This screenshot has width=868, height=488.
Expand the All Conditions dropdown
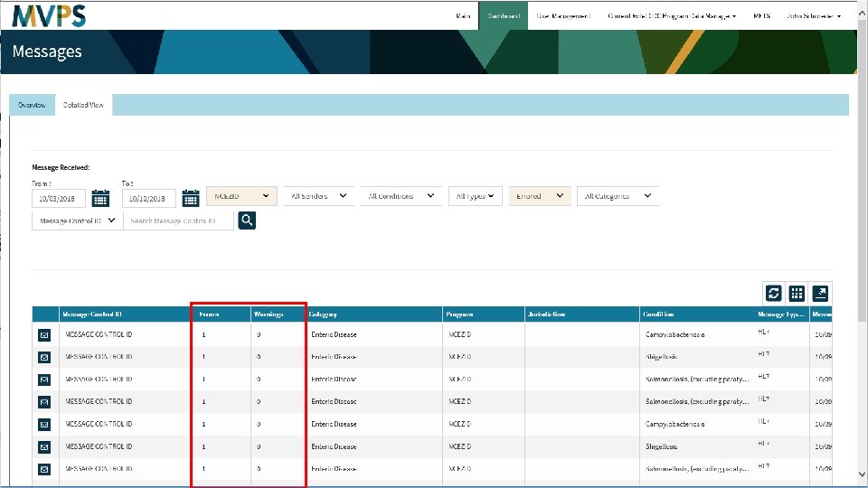tap(401, 196)
